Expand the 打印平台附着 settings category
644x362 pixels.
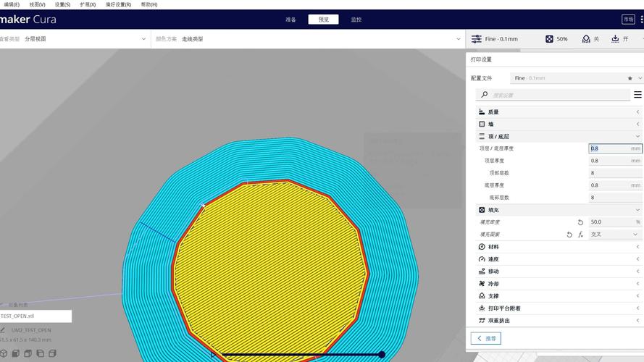[637, 308]
